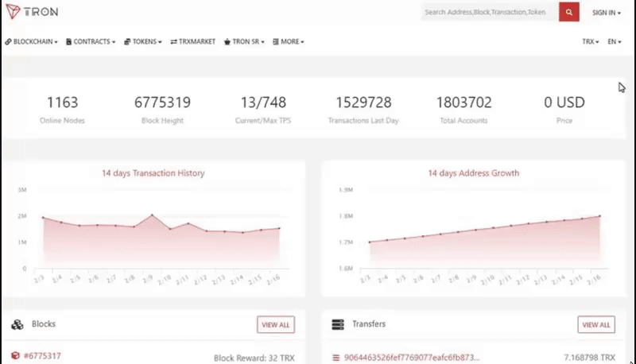
Task: Click the block #6775317 cube icon
Action: click(x=15, y=355)
